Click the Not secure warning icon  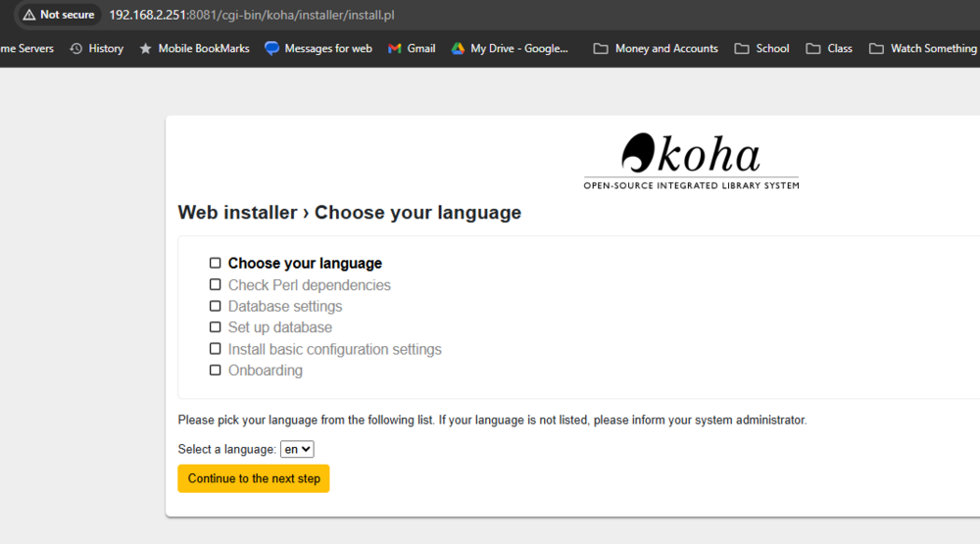(29, 15)
